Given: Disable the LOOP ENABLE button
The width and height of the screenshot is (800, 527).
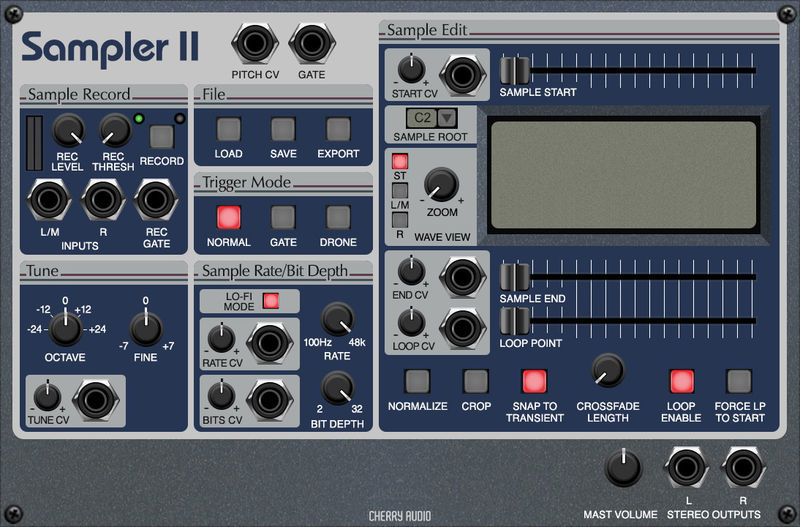Looking at the screenshot, I should pyautogui.click(x=681, y=381).
